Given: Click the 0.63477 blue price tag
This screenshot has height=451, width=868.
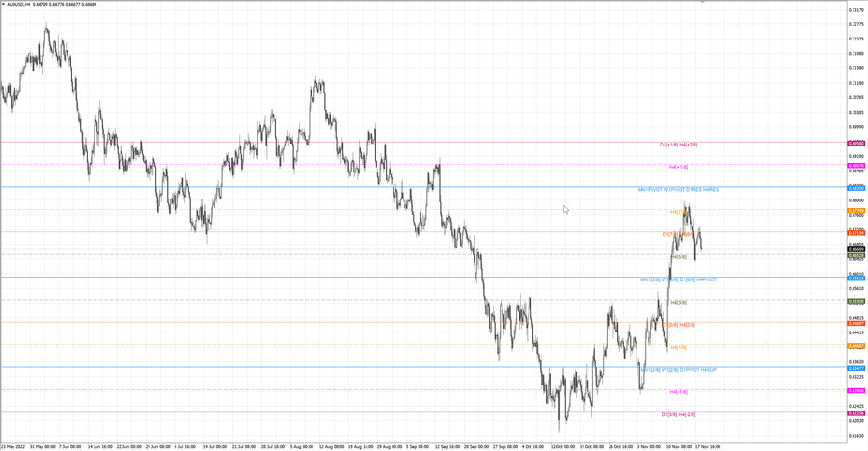Looking at the screenshot, I should point(855,368).
